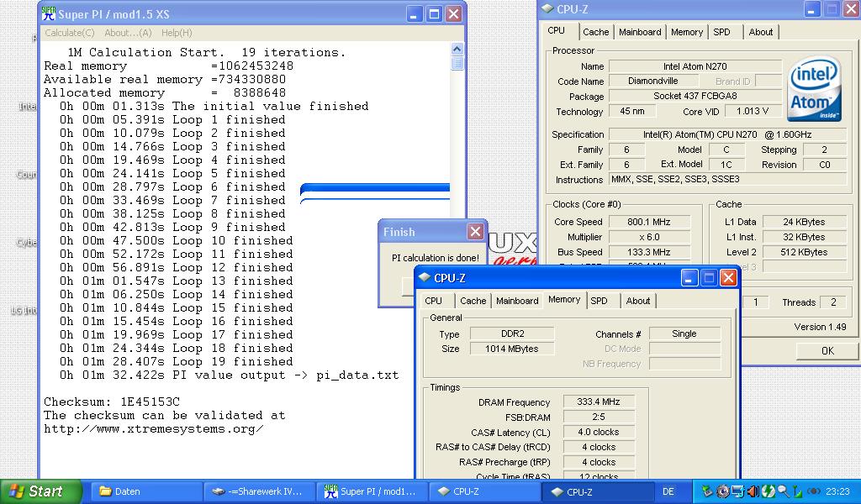Click the grey wireless network tray icon
This screenshot has height=504, width=861.
[814, 491]
